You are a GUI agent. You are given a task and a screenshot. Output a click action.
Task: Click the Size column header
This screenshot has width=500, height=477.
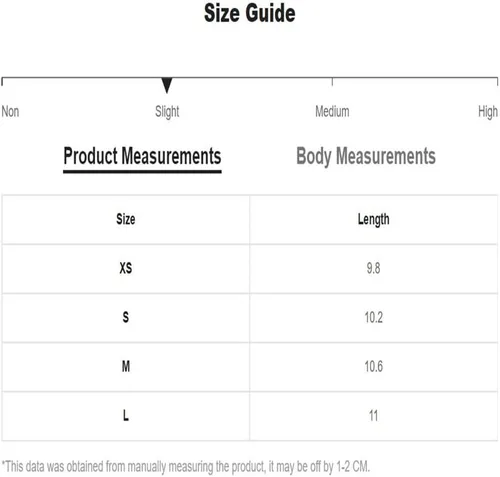(126, 219)
